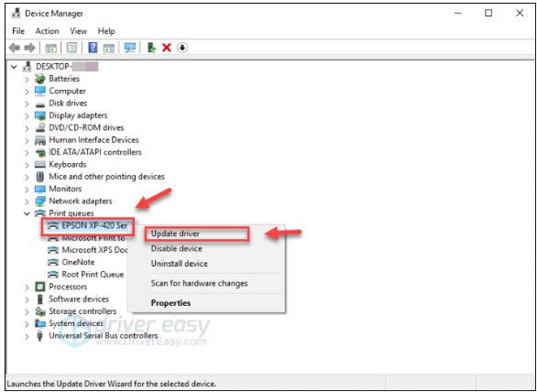Click the Back arrow in toolbar
537x392 pixels.
coord(15,48)
